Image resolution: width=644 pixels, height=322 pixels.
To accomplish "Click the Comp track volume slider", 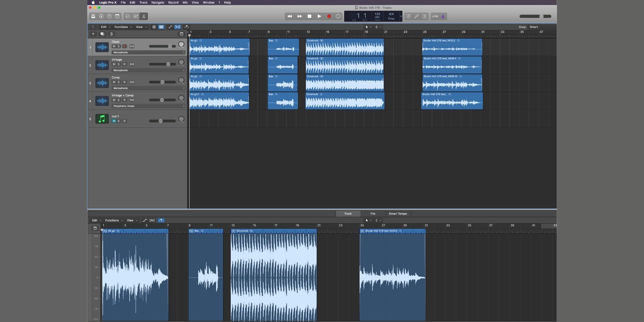I will (x=162, y=82).
